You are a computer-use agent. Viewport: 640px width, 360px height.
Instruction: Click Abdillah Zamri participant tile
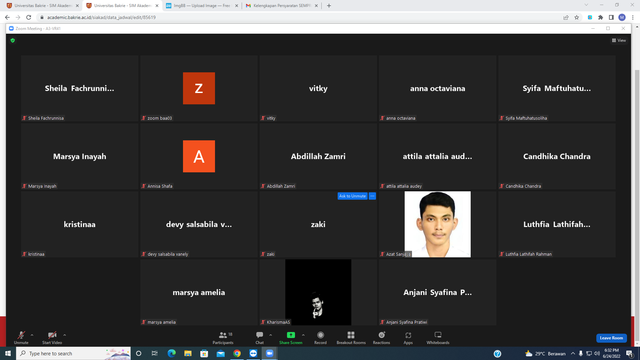318,156
